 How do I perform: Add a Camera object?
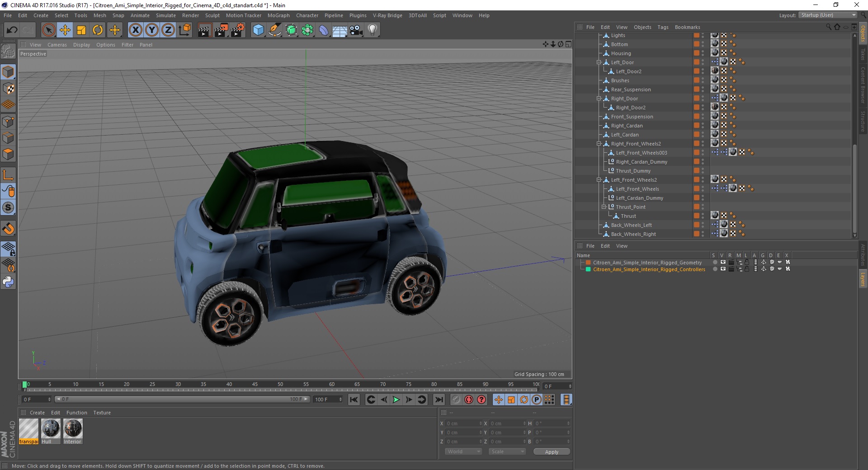(x=356, y=30)
